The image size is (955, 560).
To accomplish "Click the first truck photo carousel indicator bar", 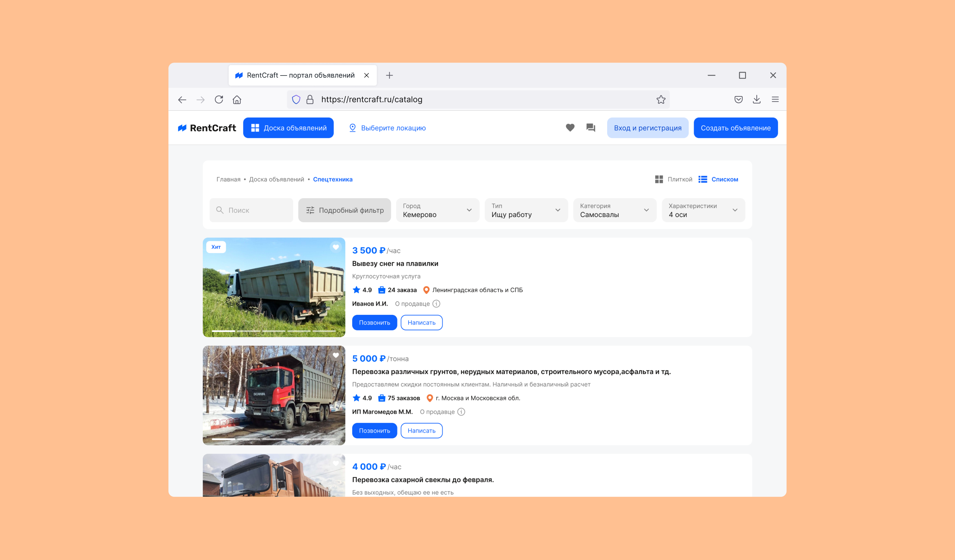I will pyautogui.click(x=223, y=331).
